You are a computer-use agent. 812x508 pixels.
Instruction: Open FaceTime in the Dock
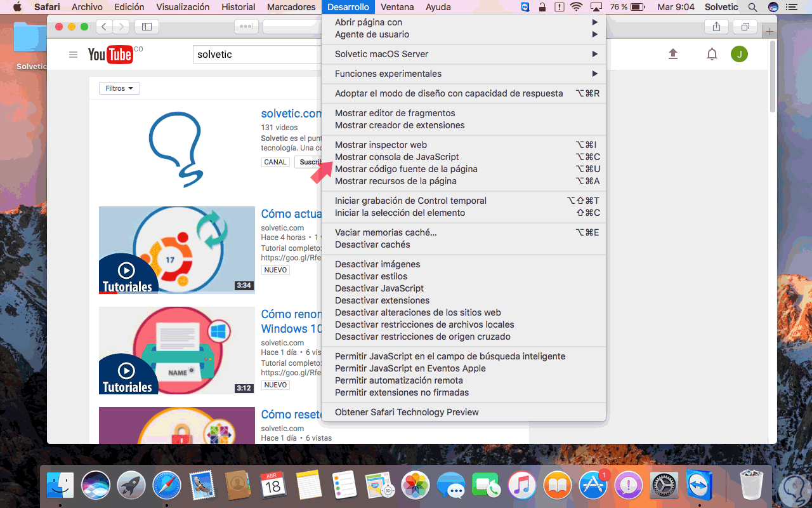coord(487,486)
